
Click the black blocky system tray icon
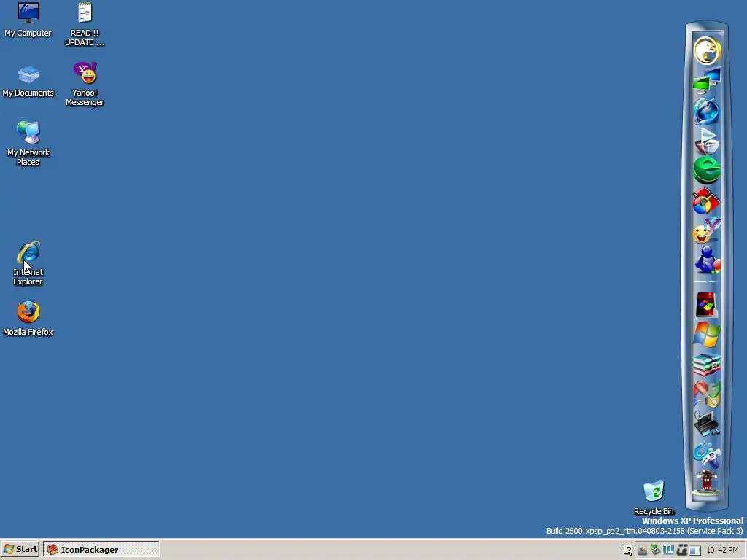click(682, 550)
